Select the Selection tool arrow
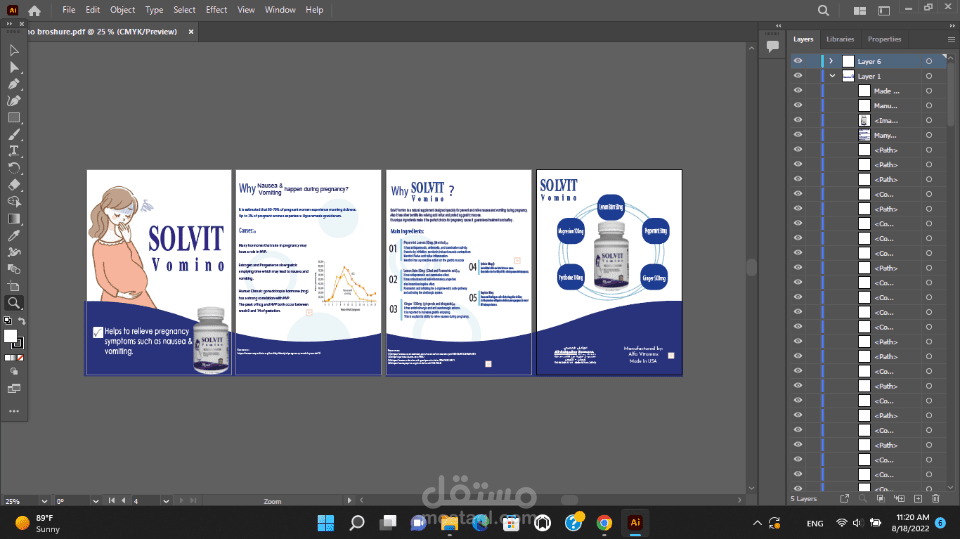This screenshot has height=539, width=960. tap(14, 50)
